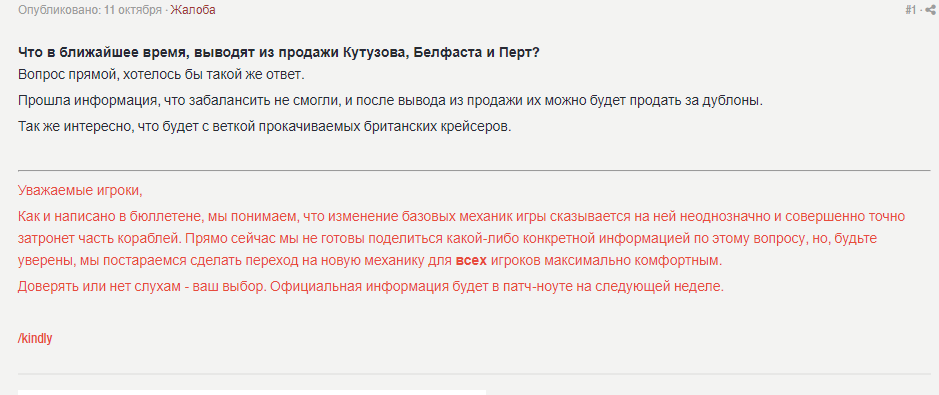This screenshot has height=395, width=939.
Task: Click the white box at the bottom
Action: point(252,392)
